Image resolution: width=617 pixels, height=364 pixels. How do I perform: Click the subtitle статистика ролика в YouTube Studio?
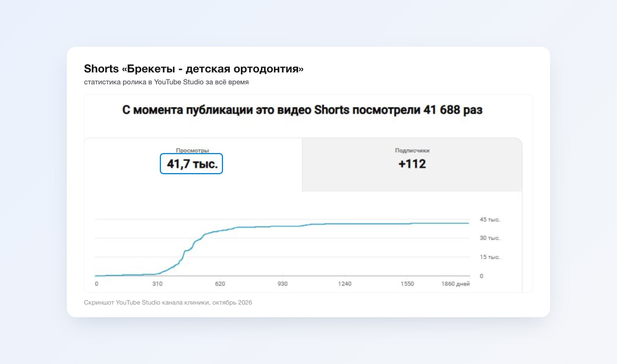point(166,82)
